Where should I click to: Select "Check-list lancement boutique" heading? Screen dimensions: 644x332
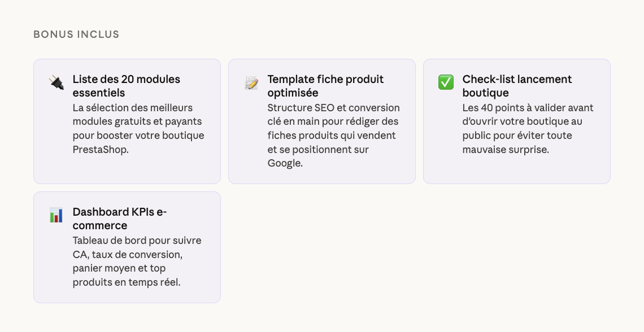tap(517, 86)
